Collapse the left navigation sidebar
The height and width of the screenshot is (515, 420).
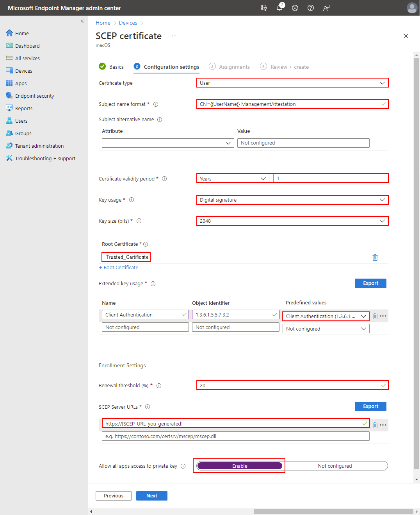coord(82,21)
